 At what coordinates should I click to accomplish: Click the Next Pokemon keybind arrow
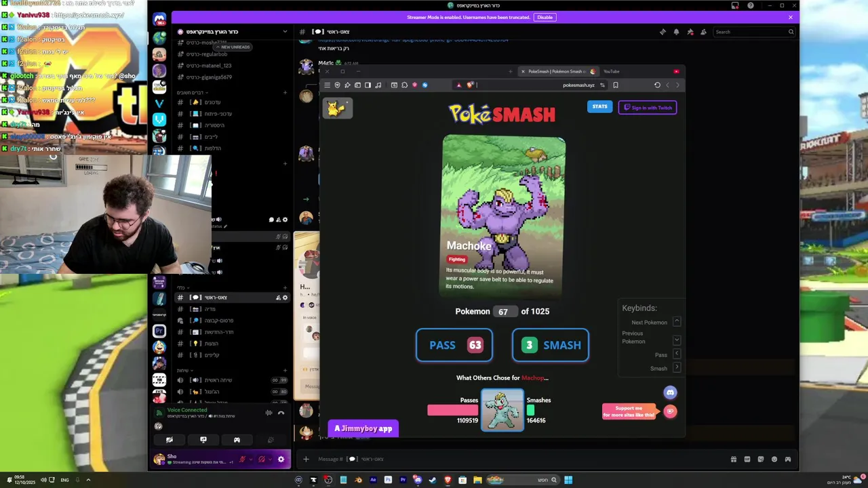[677, 321]
